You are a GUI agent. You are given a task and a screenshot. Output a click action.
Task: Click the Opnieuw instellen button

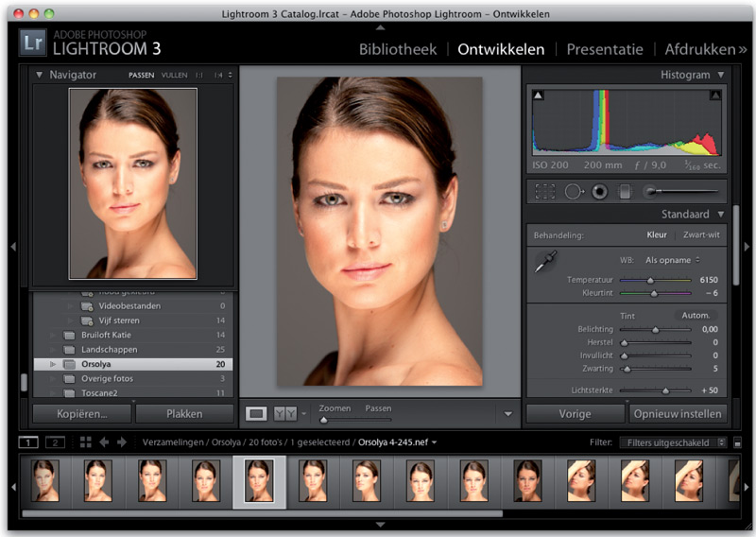[678, 413]
